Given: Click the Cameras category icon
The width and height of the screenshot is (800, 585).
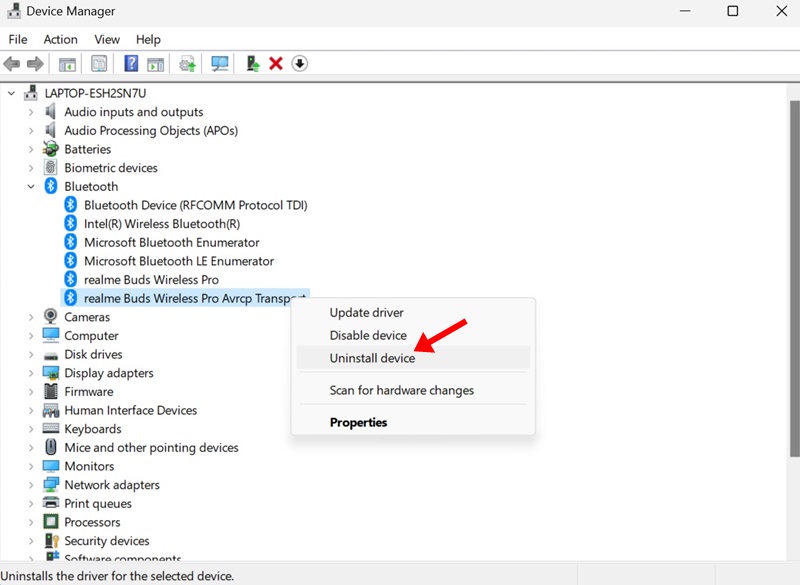Looking at the screenshot, I should click(x=51, y=317).
